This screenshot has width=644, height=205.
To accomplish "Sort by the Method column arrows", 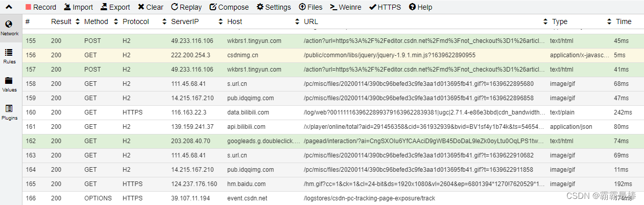I will (x=116, y=21).
